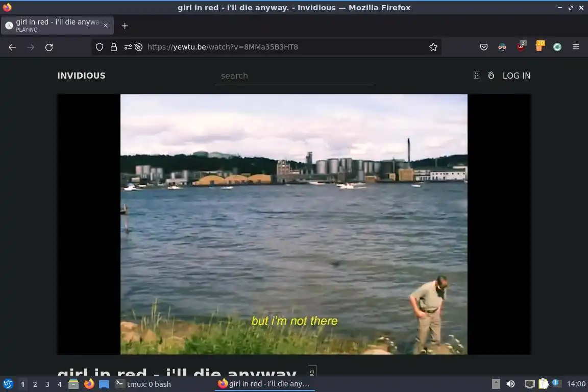The width and height of the screenshot is (588, 392).
Task: Switch to workspace 1
Action: (23, 384)
